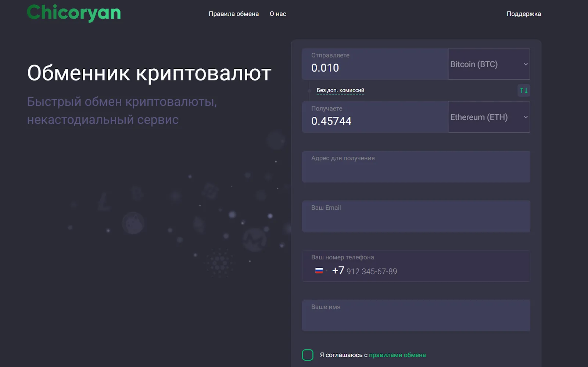Click the Быстрый обмен криптовалюты subtitle
This screenshot has width=588, height=367.
coord(122,111)
